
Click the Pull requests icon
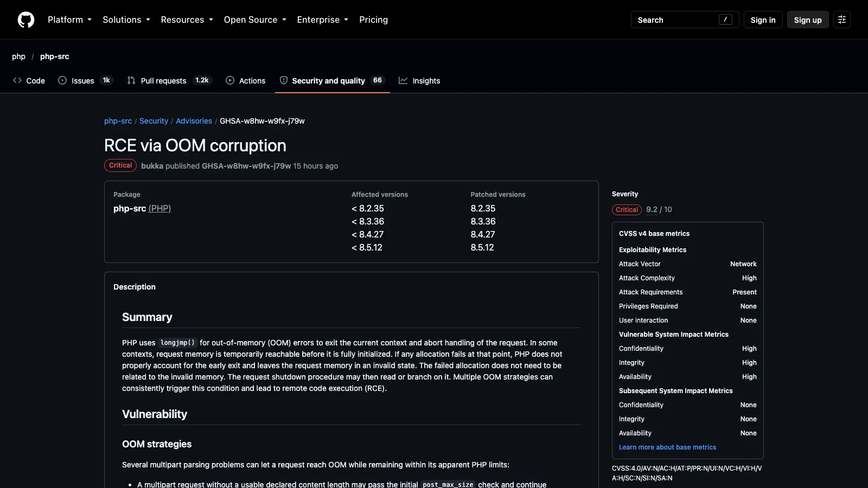click(131, 80)
